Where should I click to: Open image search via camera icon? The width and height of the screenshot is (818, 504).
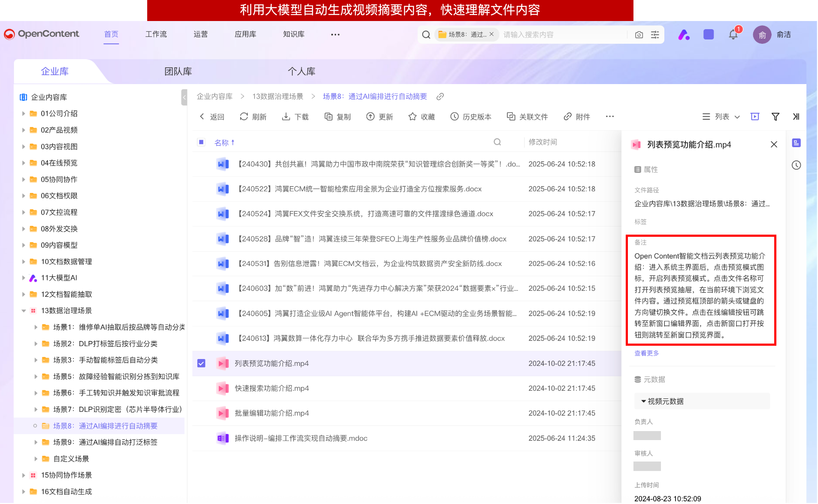639,34
